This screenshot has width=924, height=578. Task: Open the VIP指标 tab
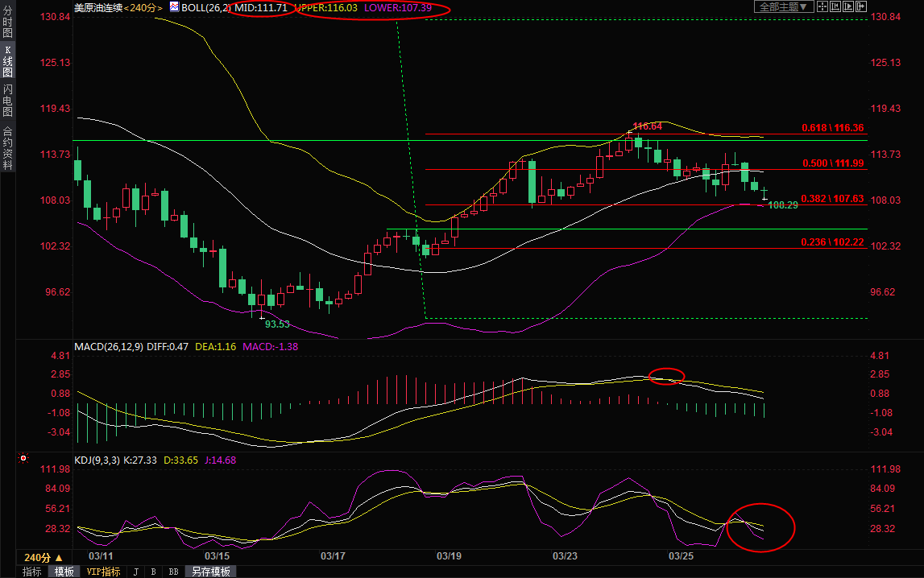point(103,572)
